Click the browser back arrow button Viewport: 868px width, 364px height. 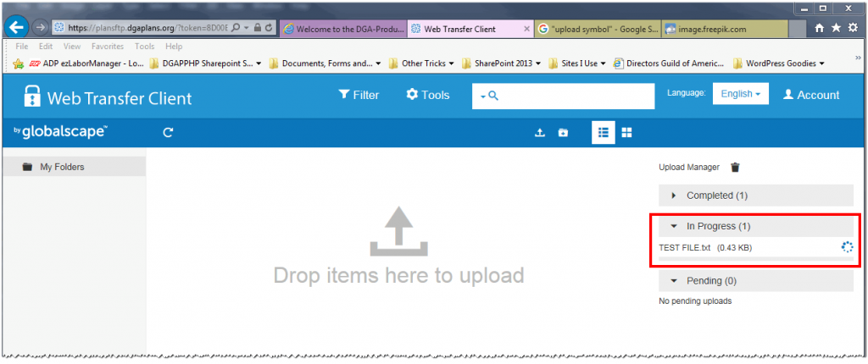16,27
